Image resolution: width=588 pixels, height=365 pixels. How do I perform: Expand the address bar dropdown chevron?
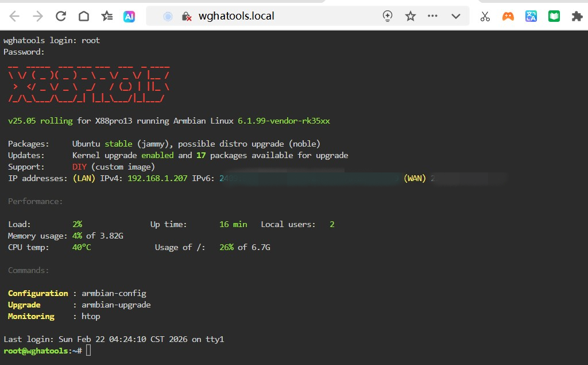[456, 16]
